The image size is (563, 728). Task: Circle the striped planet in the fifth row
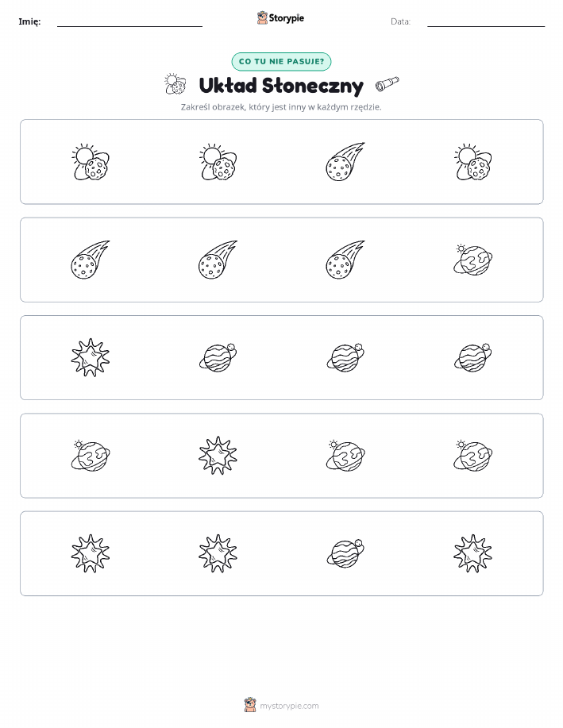pyautogui.click(x=345, y=553)
